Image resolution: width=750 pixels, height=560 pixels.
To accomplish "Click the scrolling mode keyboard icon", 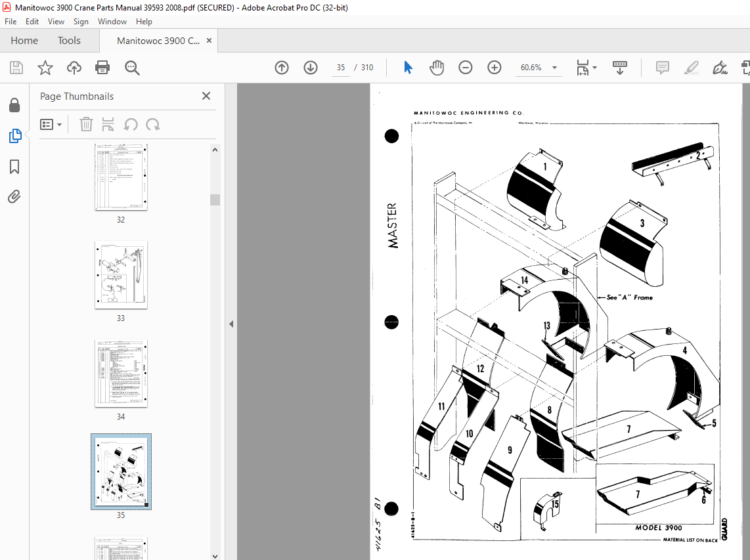I will click(x=619, y=68).
